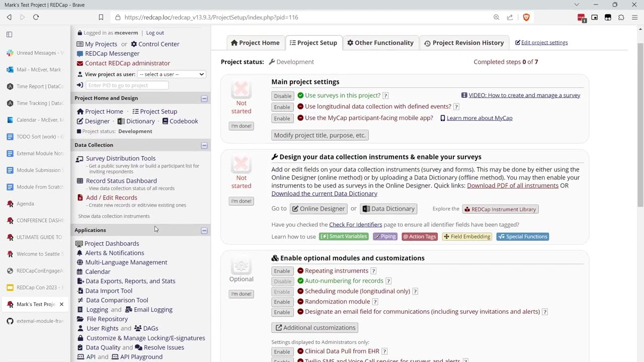Click Modify project title, purpose button
This screenshot has height=362, width=644.
[x=320, y=135]
